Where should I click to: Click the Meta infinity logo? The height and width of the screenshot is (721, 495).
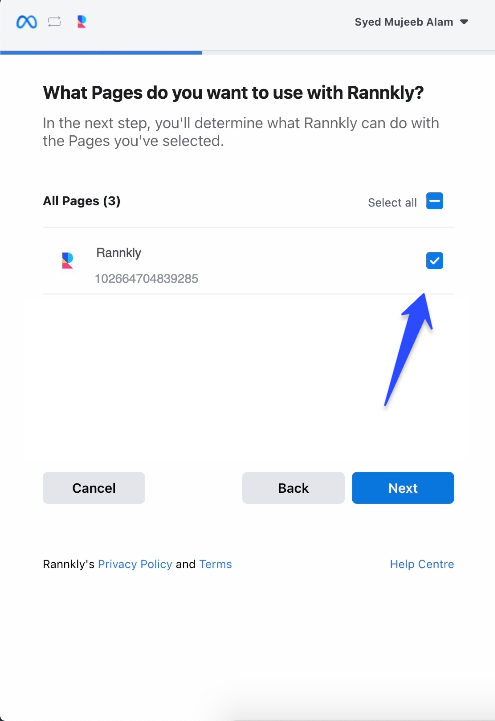(x=26, y=22)
